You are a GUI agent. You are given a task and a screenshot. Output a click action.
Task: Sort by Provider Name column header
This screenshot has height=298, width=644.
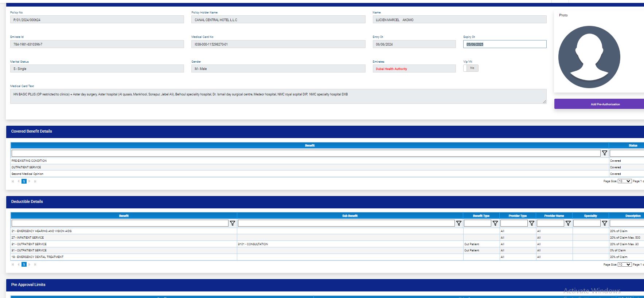pyautogui.click(x=554, y=216)
